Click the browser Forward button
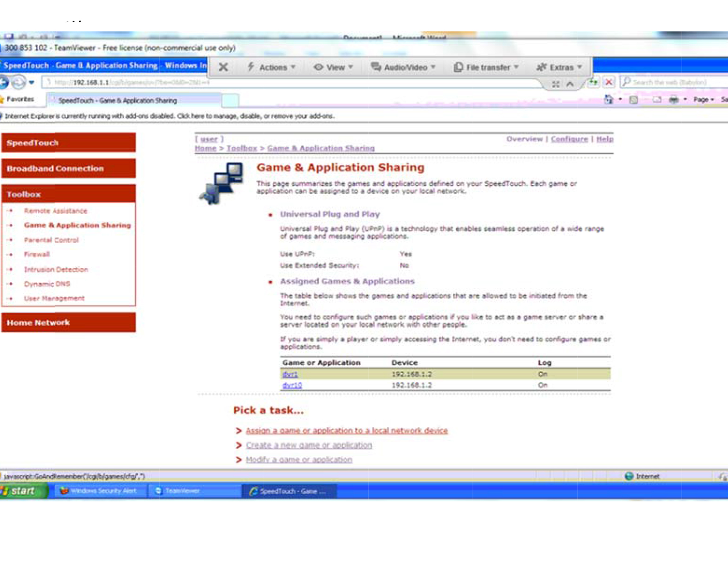This screenshot has width=728, height=566. tap(18, 82)
